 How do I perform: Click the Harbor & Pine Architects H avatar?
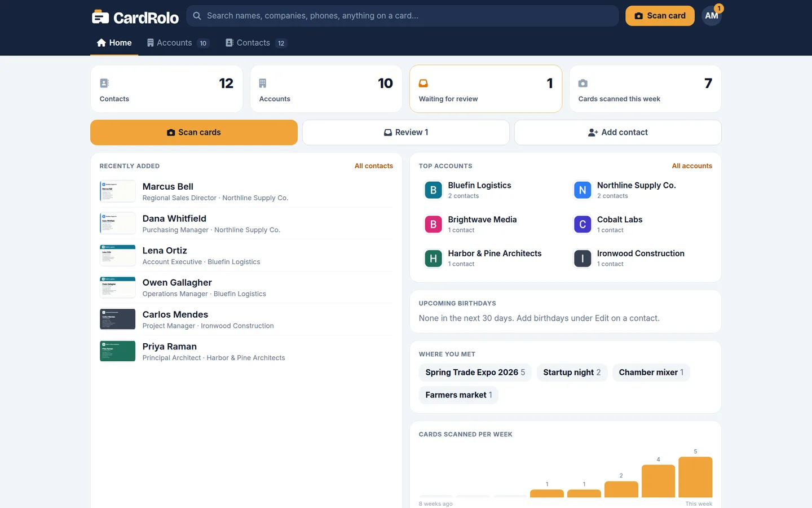pos(433,259)
